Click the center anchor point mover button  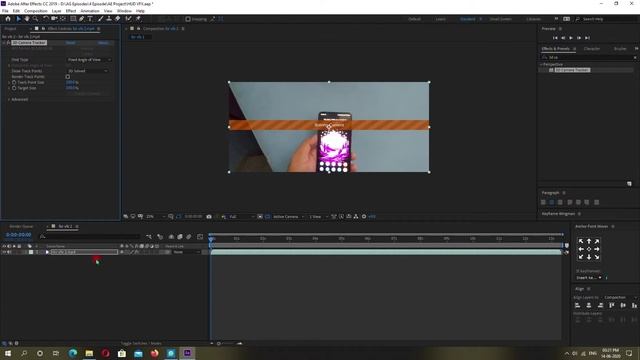click(x=589, y=249)
